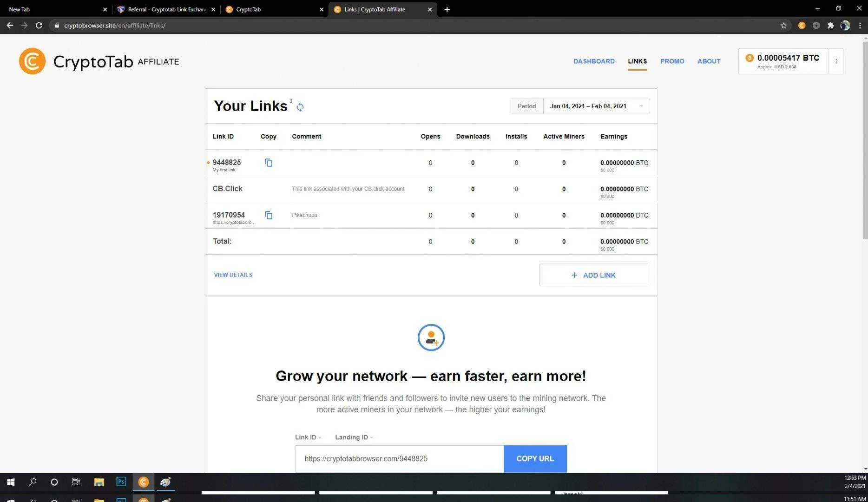Refresh Your Links with the sync icon
The height and width of the screenshot is (502, 868).
coord(300,107)
